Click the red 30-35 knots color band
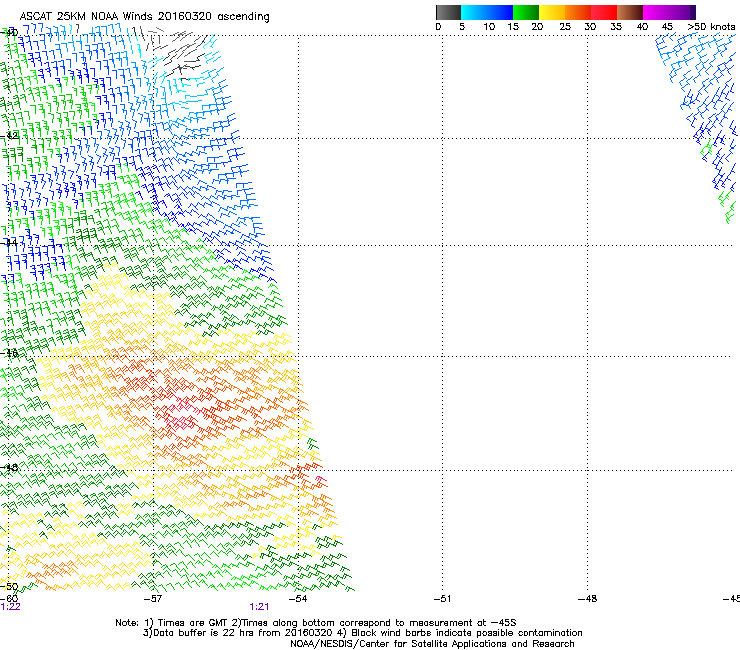Screen dimensions: 740x650 point(604,12)
